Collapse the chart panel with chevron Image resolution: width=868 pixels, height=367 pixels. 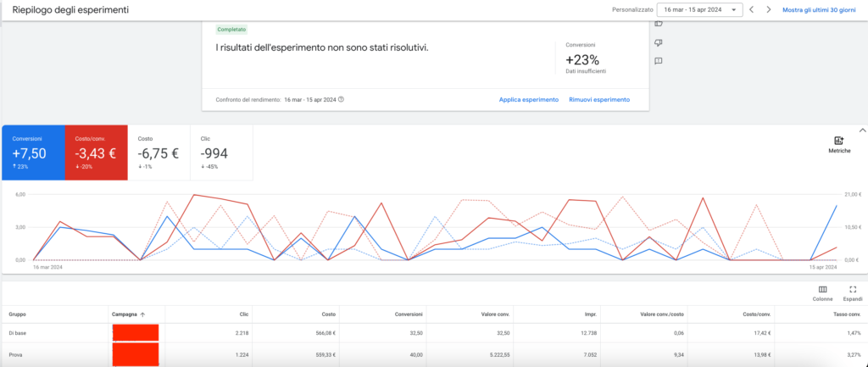[862, 130]
